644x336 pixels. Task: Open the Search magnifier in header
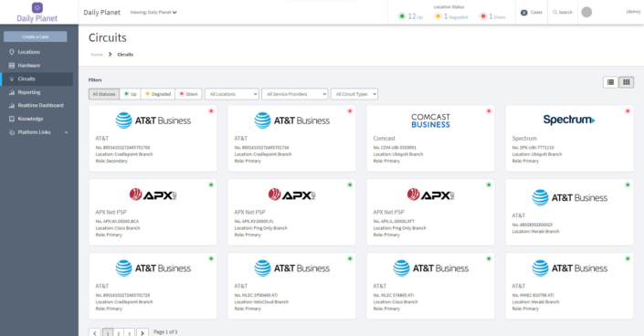554,12
